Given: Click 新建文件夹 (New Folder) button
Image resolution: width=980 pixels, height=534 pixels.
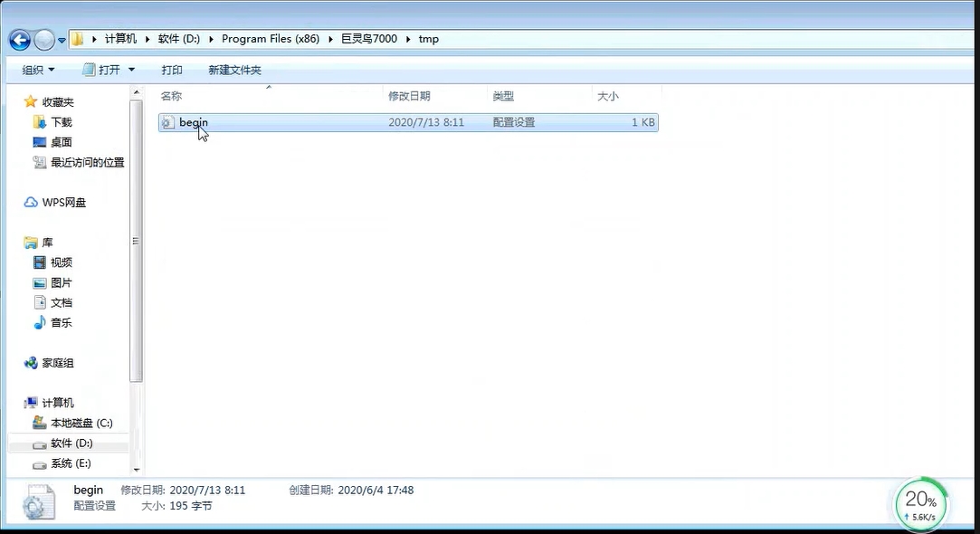Looking at the screenshot, I should click(x=234, y=70).
